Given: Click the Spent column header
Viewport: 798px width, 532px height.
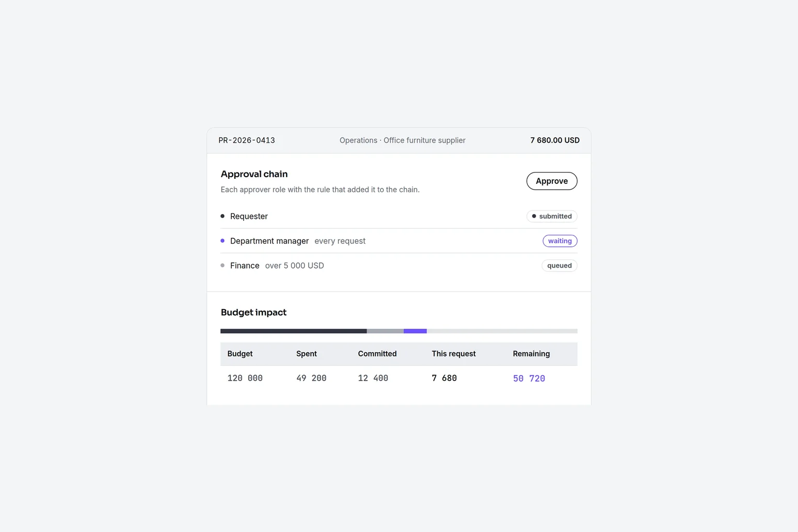Looking at the screenshot, I should [x=307, y=354].
